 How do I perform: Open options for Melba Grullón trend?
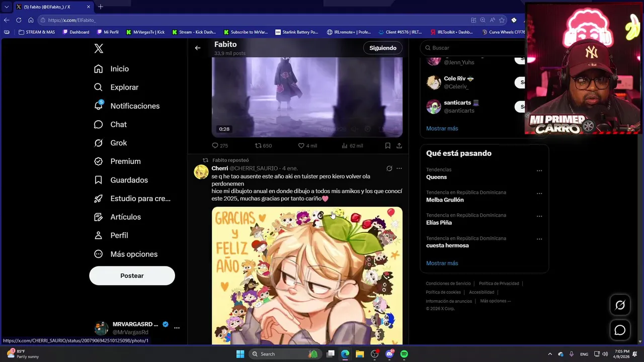pos(539,193)
